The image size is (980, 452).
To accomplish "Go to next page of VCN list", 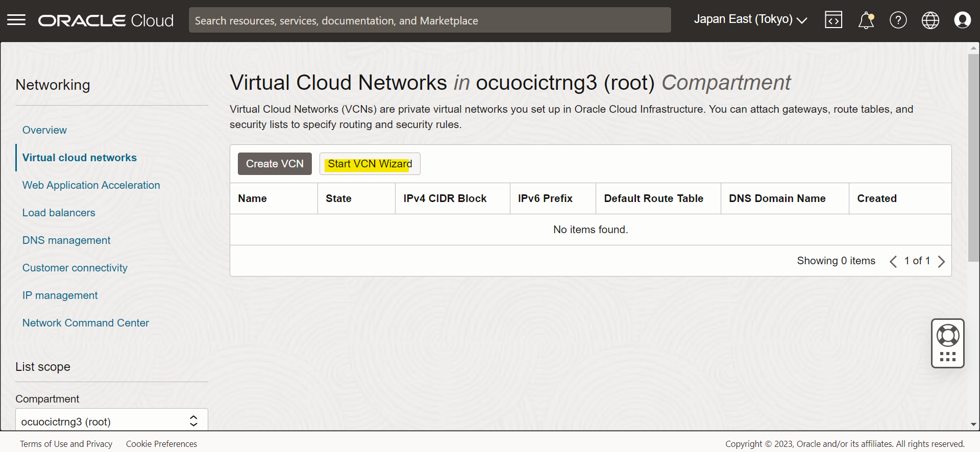I will [x=941, y=261].
